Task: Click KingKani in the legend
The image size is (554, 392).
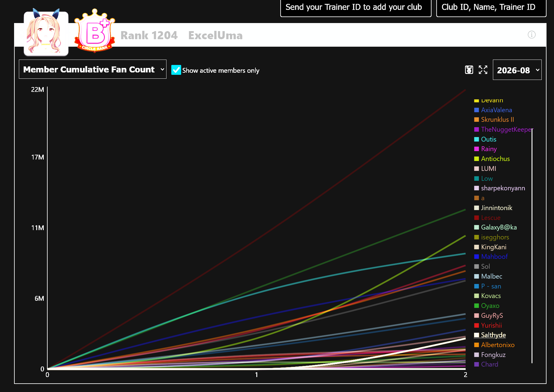Action: click(490, 247)
